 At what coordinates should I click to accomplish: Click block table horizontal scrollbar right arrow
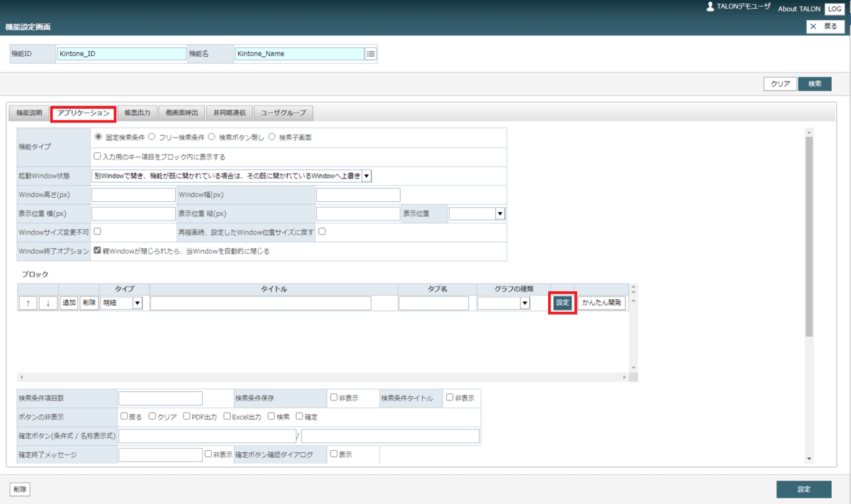[x=625, y=377]
